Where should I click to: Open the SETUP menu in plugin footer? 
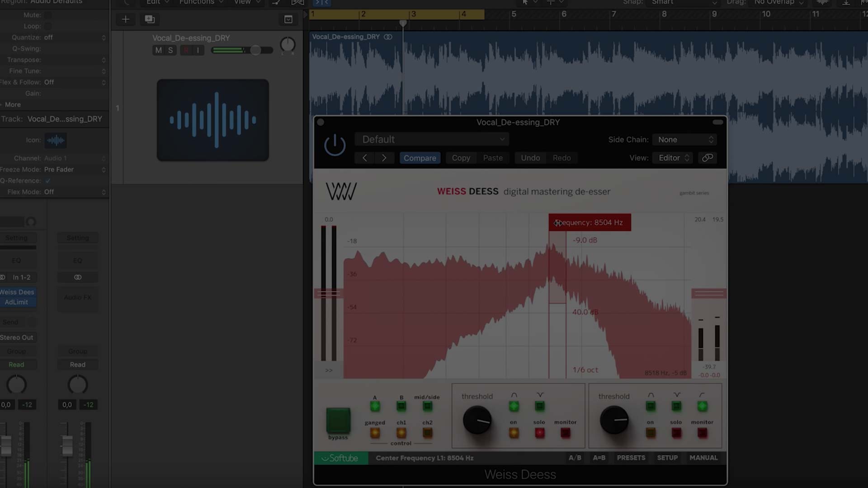click(667, 458)
